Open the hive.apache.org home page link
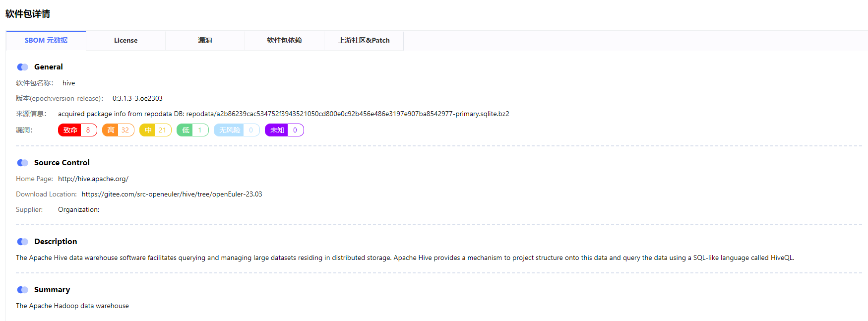Screen dimensions: 868x321 93,179
